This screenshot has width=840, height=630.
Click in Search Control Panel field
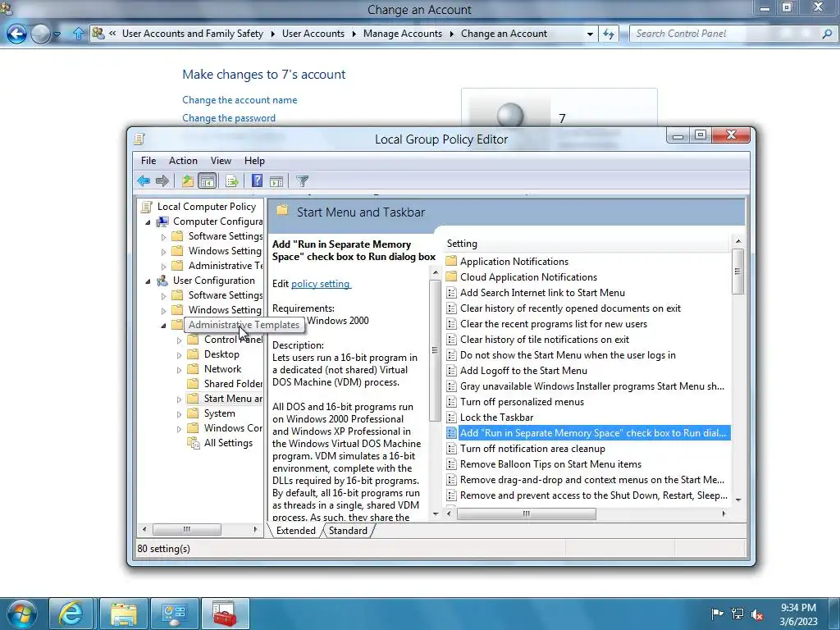(724, 34)
